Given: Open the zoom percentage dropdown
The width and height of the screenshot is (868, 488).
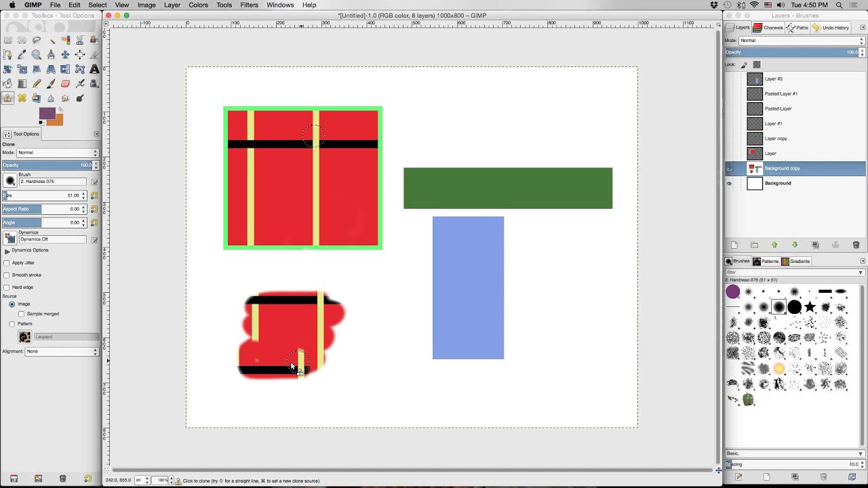Looking at the screenshot, I should (171, 481).
